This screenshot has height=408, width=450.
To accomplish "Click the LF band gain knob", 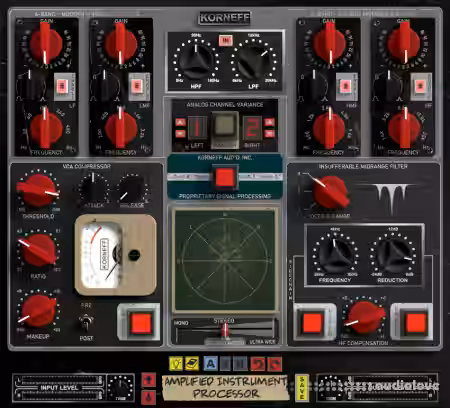I will 46,44.
